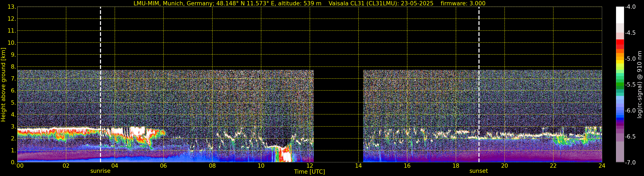
Task: Click the height axis tick label 3.
Action: tap(13, 126)
